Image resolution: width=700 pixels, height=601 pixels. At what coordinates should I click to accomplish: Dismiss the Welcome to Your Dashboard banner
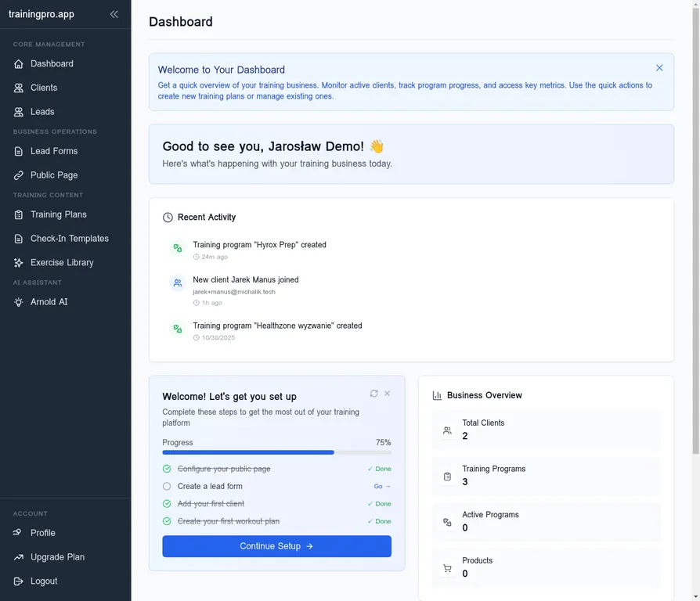point(659,68)
